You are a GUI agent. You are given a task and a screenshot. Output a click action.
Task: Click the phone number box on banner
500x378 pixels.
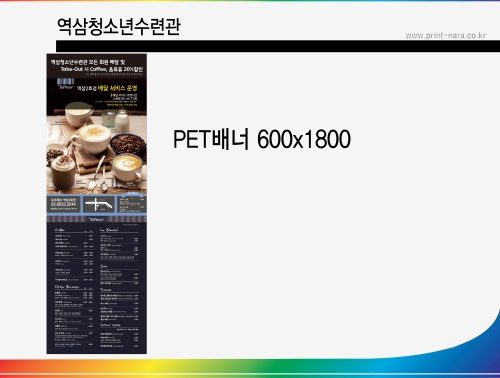(63, 204)
